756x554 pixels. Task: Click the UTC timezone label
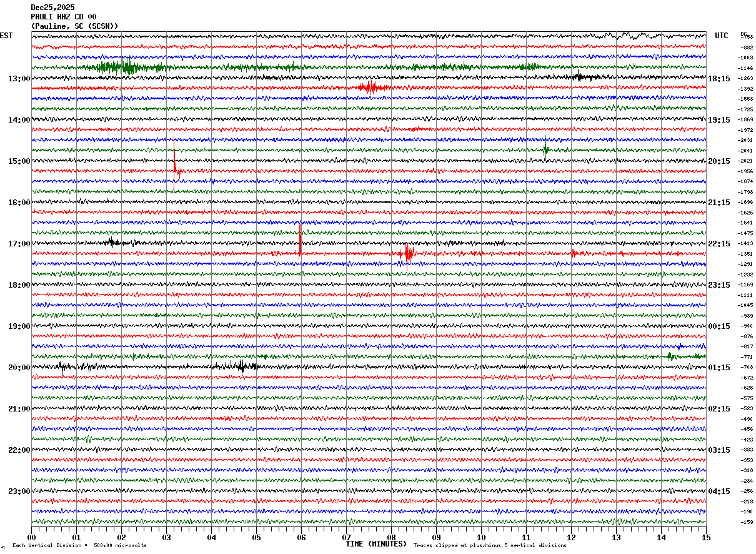[x=722, y=36]
